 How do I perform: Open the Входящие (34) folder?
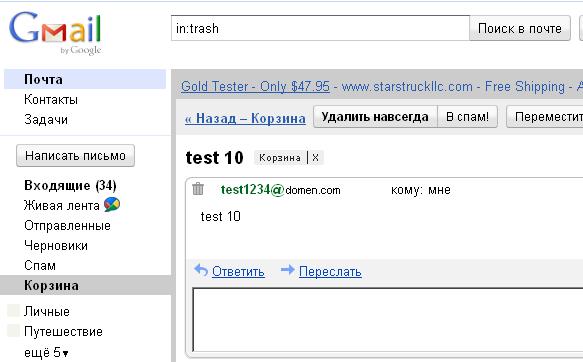pyautogui.click(x=70, y=185)
